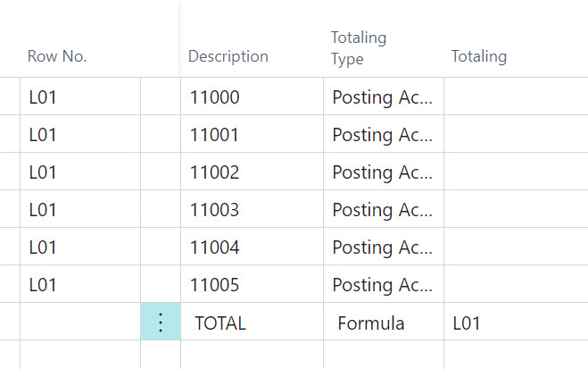Select the 11003 description cell
Screen dimensions: 588x369
pyautogui.click(x=252, y=210)
